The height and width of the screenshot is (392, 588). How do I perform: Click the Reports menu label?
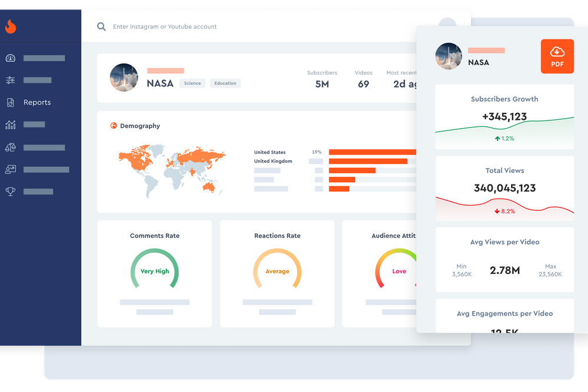tap(37, 102)
